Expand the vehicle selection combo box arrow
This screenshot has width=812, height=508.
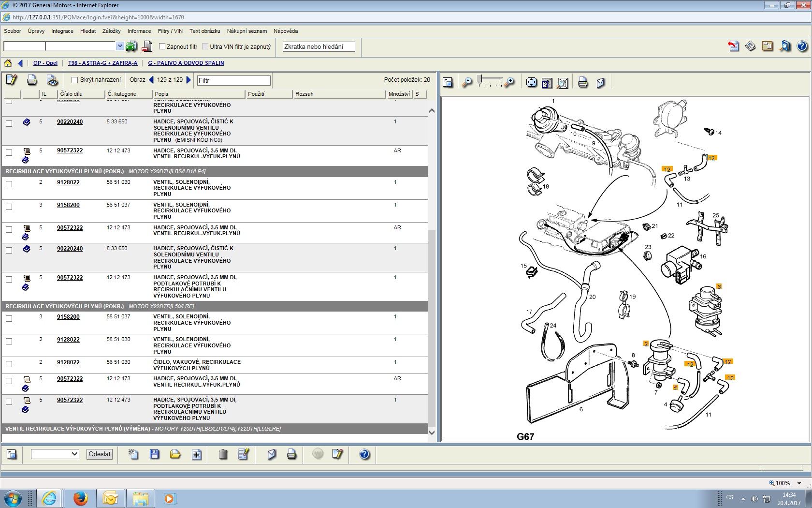(x=120, y=46)
